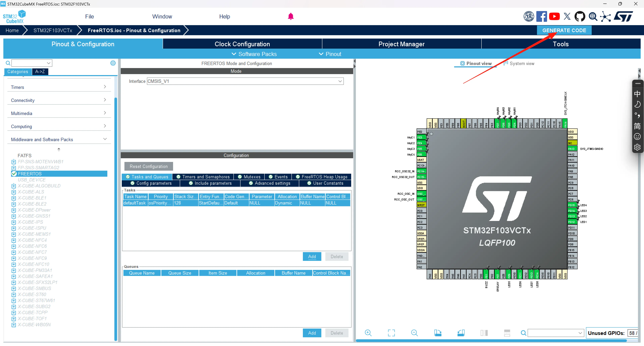
Task: Rotate the chip view clockwise
Action: [x=438, y=333]
